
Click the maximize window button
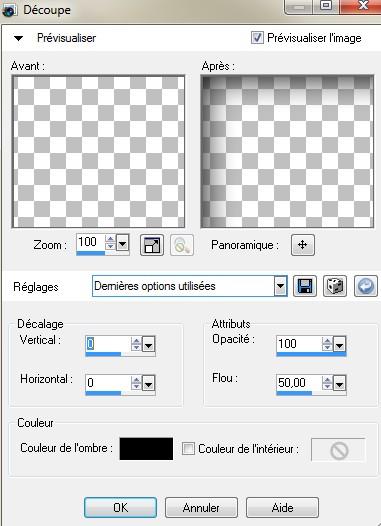pyautogui.click(x=326, y=6)
